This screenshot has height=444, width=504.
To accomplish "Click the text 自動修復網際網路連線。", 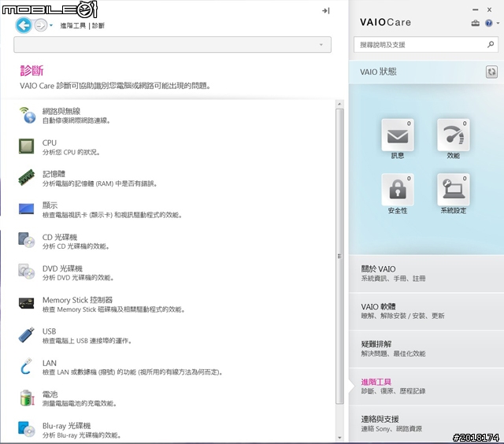I will (x=76, y=120).
